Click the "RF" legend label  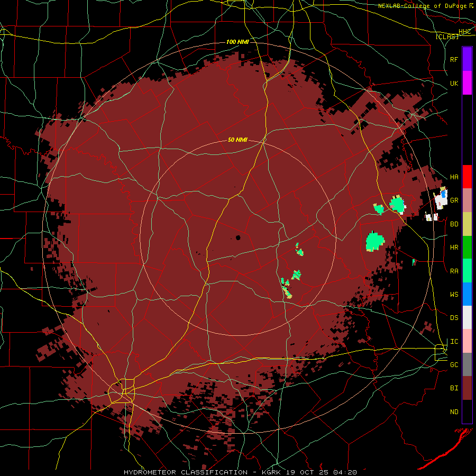point(454,59)
